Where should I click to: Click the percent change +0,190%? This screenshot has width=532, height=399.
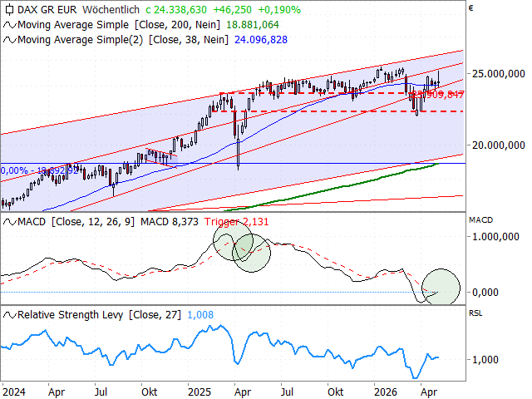click(x=279, y=10)
